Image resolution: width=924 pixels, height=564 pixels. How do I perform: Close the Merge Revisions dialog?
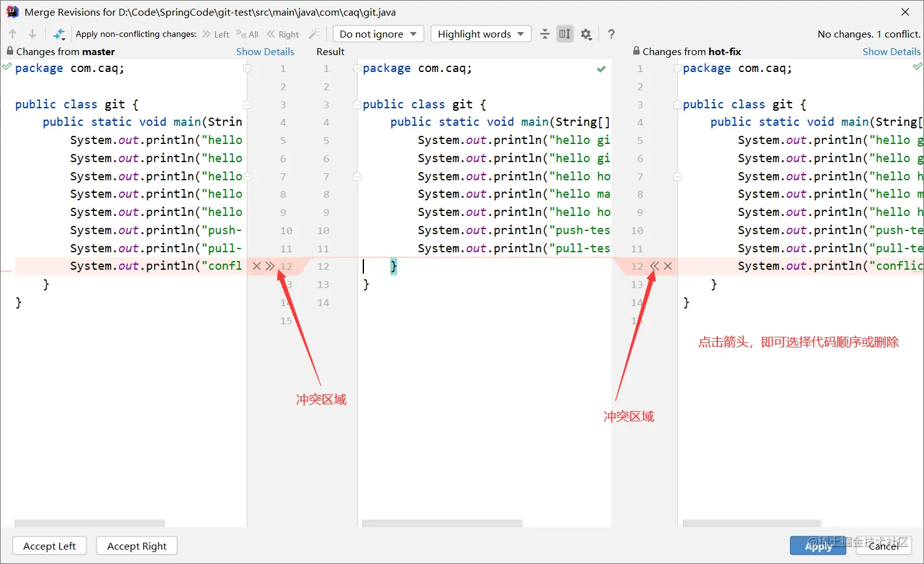(x=905, y=12)
